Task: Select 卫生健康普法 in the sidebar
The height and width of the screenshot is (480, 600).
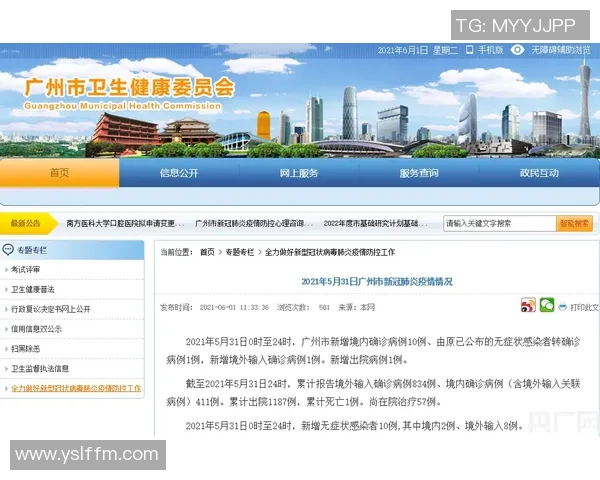Action: pyautogui.click(x=33, y=289)
